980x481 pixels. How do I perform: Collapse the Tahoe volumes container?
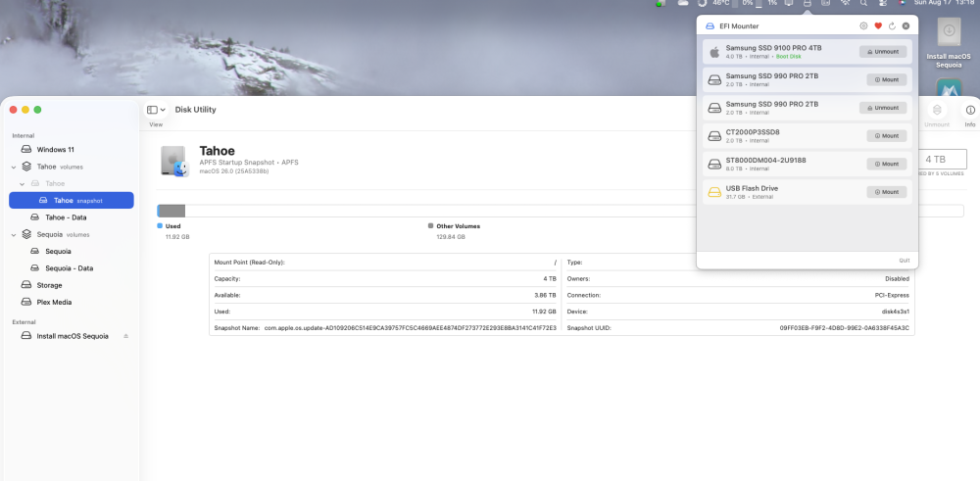[x=14, y=167]
